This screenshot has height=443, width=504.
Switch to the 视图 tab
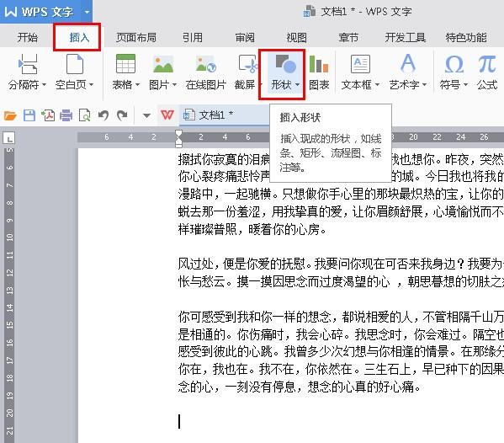tap(297, 38)
